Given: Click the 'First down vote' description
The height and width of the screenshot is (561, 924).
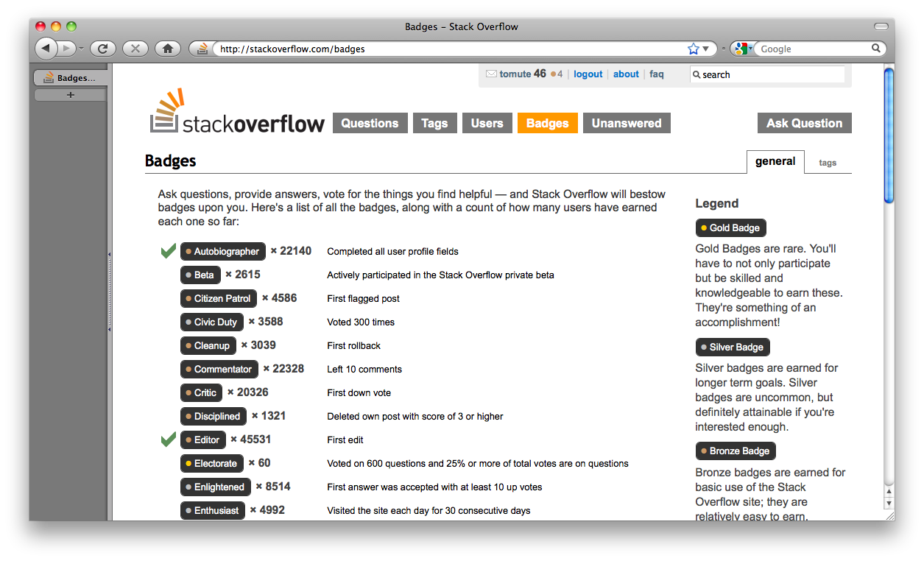Looking at the screenshot, I should point(359,393).
